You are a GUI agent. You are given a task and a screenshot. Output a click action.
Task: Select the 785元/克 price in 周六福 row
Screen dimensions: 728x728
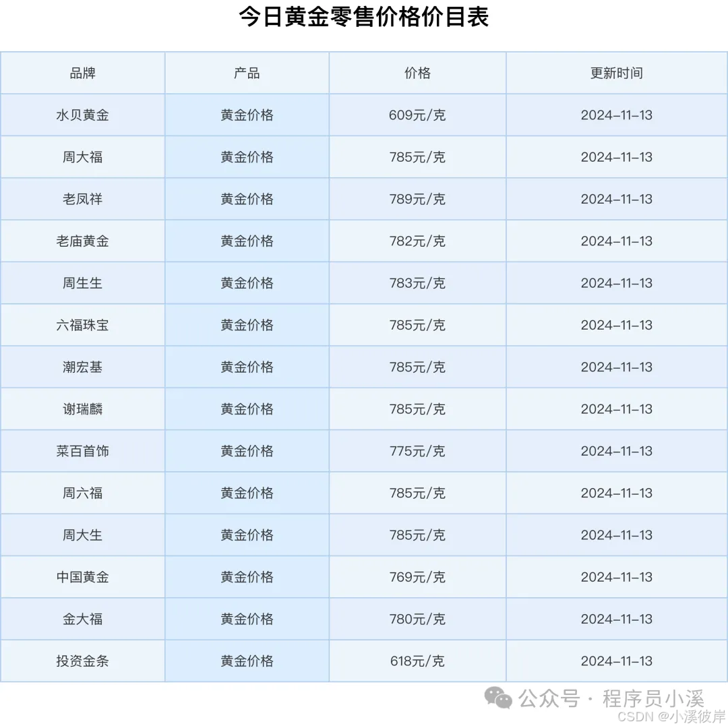pyautogui.click(x=417, y=493)
